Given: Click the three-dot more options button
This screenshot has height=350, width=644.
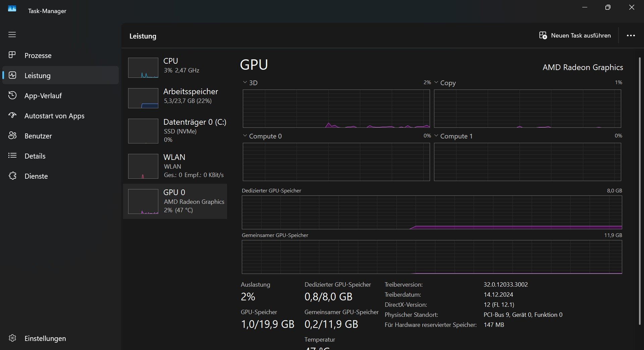Looking at the screenshot, I should (631, 36).
